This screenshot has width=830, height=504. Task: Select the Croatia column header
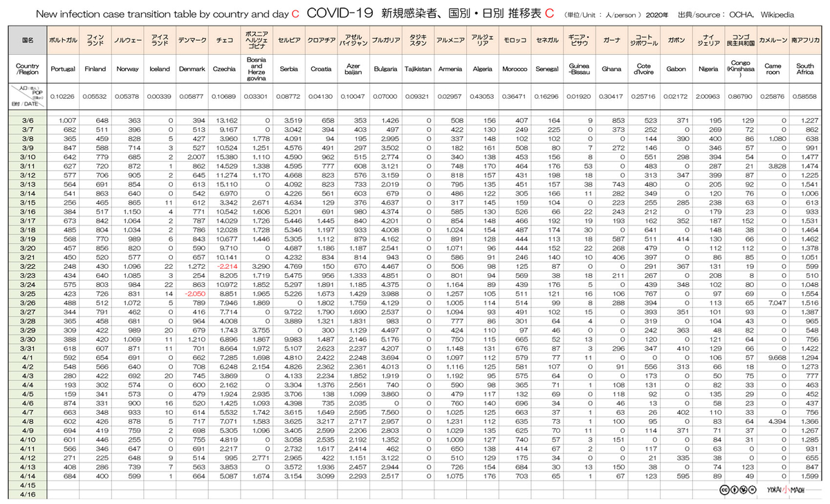click(x=321, y=69)
